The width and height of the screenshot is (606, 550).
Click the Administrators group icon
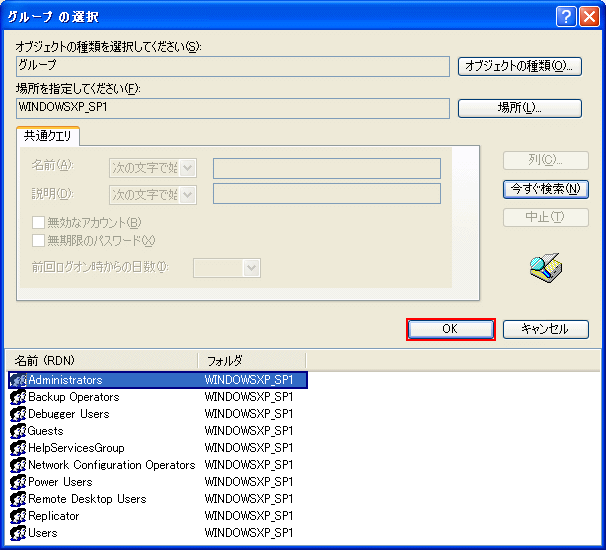pos(18,380)
